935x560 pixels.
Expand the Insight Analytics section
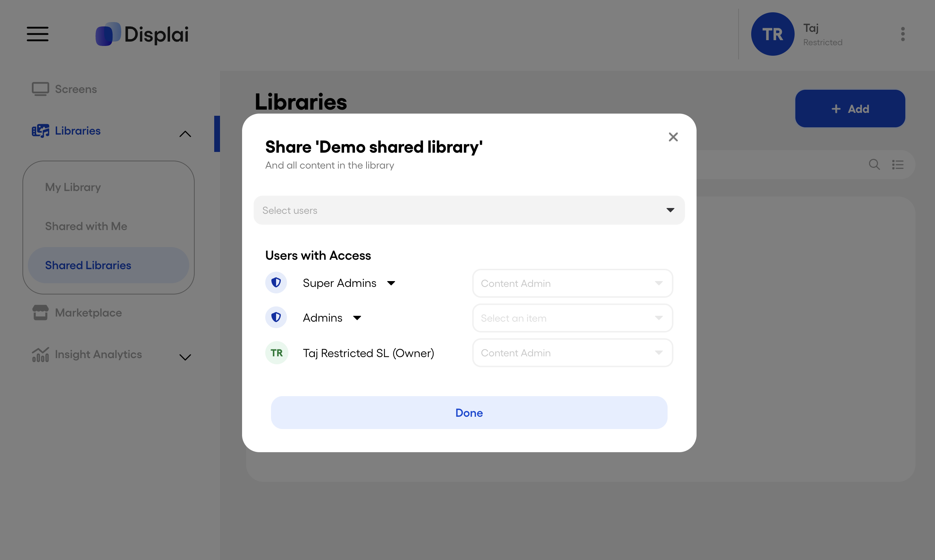click(185, 357)
